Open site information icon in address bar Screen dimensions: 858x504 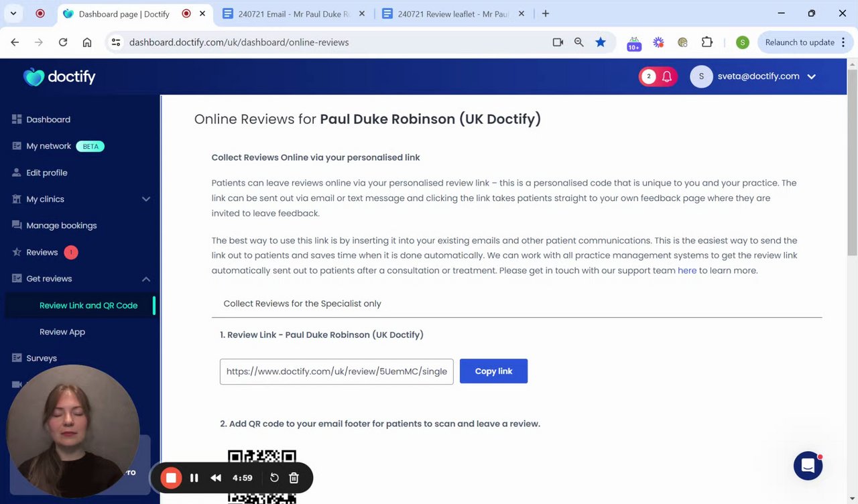click(116, 42)
